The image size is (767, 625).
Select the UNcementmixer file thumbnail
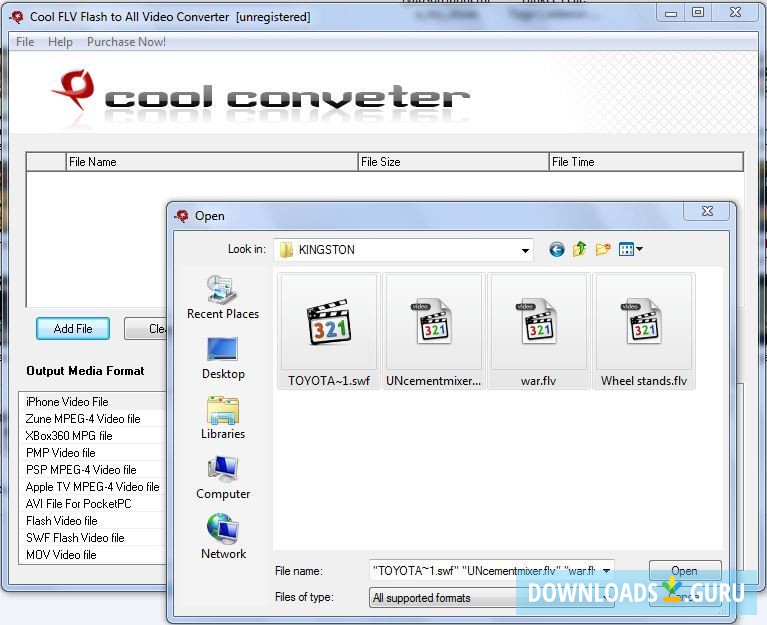pos(433,331)
